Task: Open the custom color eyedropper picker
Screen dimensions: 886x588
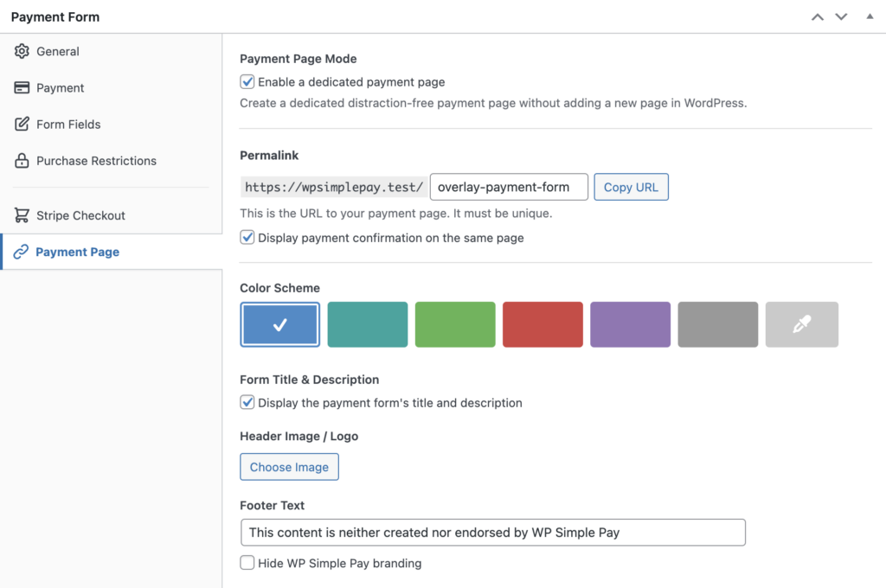Action: [802, 324]
